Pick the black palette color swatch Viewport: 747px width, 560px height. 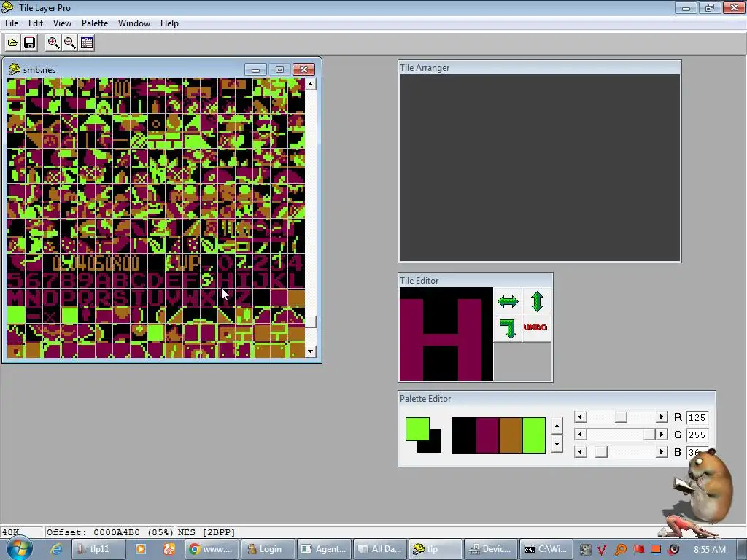(x=464, y=435)
